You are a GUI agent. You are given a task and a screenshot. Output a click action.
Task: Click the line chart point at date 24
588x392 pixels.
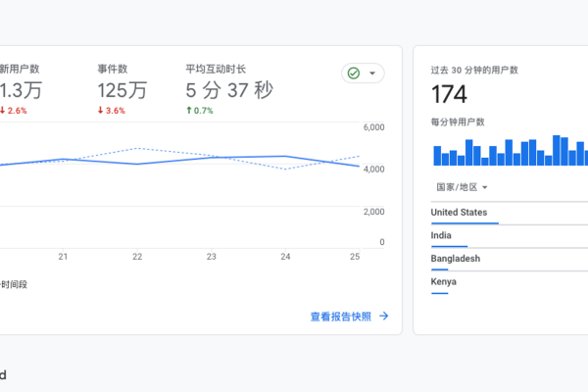pos(285,156)
